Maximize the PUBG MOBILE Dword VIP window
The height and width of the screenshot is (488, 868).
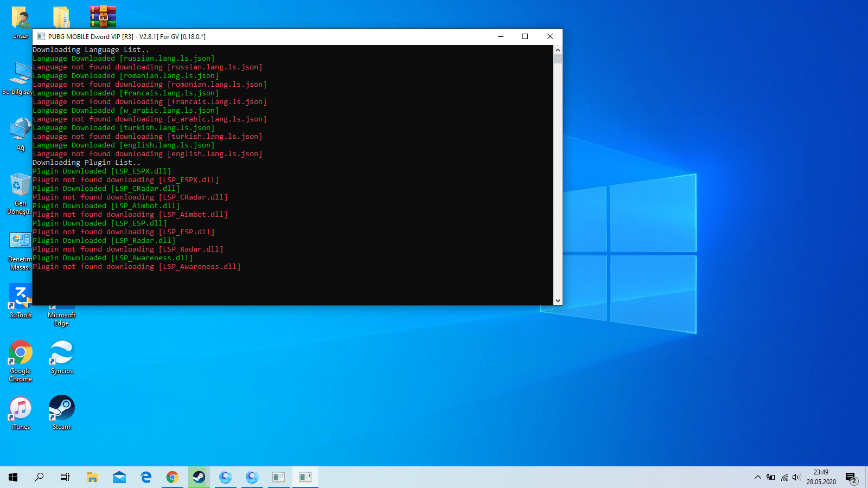pos(525,36)
